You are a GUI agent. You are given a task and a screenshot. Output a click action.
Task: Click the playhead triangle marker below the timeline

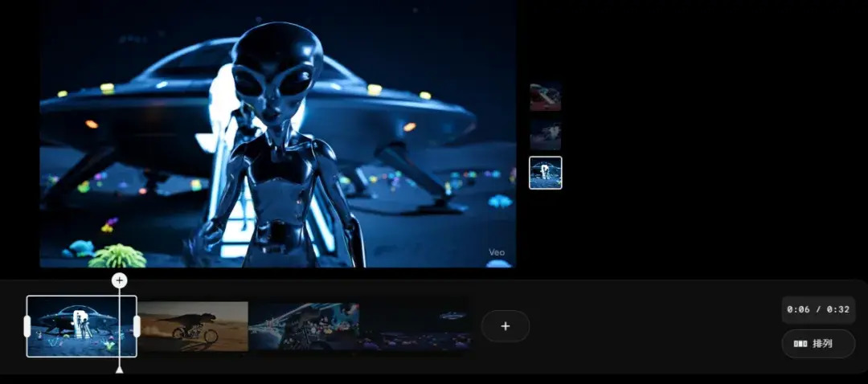click(x=119, y=369)
